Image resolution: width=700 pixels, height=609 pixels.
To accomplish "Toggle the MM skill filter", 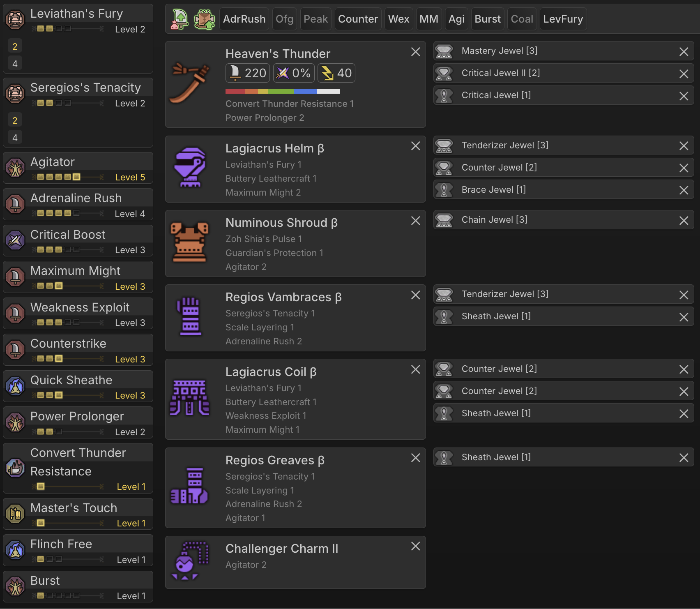I will 429,19.
